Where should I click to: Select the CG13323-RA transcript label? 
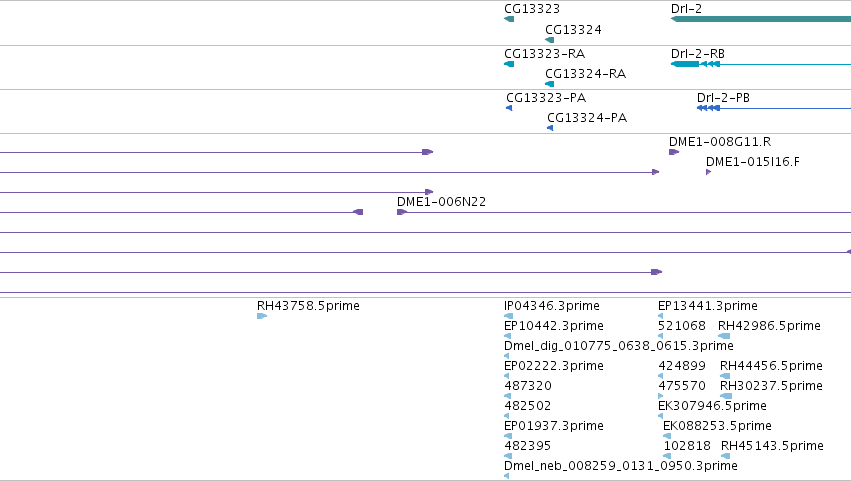[544, 54]
